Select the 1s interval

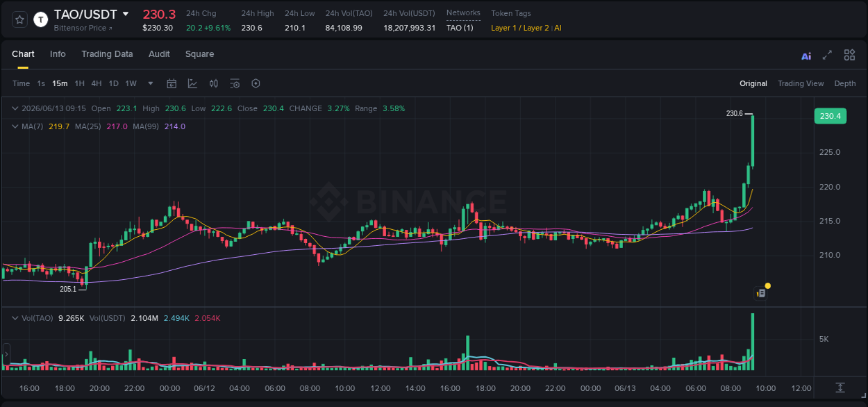point(41,83)
